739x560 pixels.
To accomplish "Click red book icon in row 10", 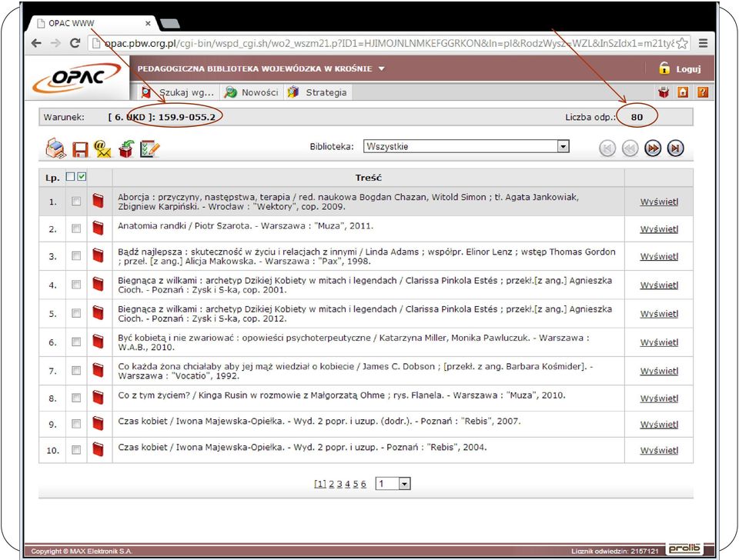I will coord(98,449).
